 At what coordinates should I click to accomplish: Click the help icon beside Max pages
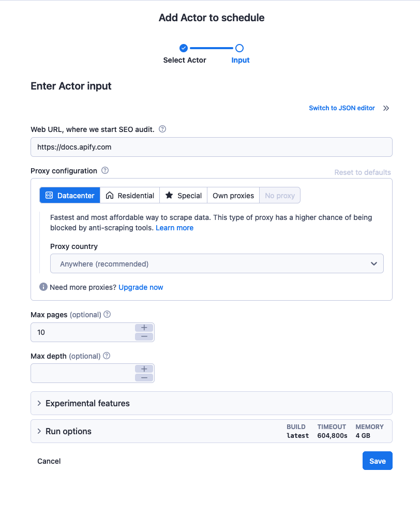click(108, 314)
